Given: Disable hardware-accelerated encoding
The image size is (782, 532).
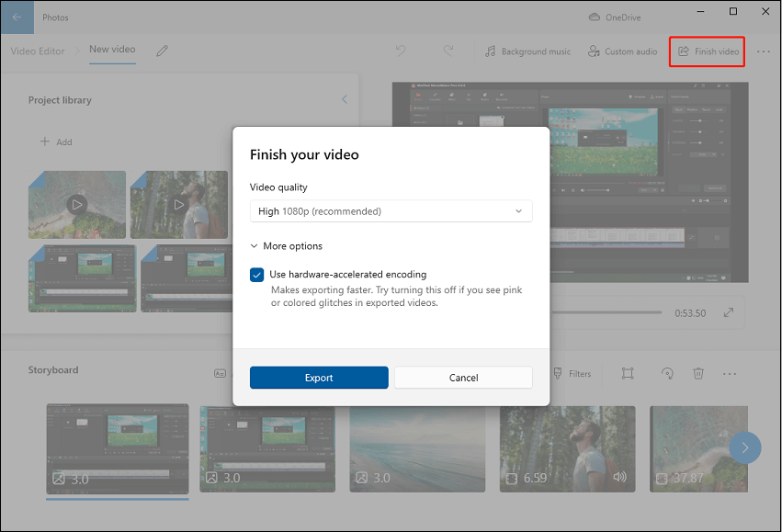Looking at the screenshot, I should pyautogui.click(x=256, y=275).
